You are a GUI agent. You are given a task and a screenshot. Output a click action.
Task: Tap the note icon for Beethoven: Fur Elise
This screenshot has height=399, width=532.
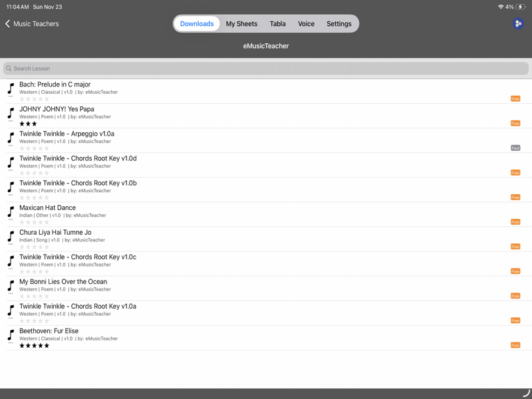(x=11, y=334)
